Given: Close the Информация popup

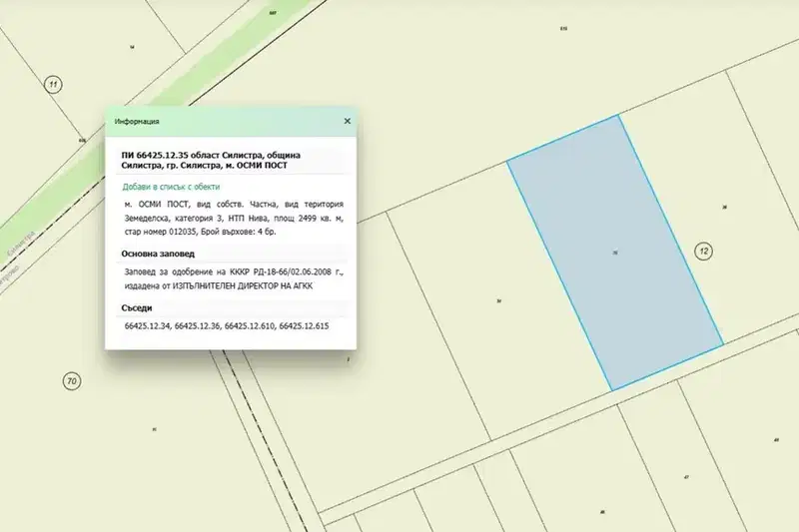Looking at the screenshot, I should tap(347, 121).
